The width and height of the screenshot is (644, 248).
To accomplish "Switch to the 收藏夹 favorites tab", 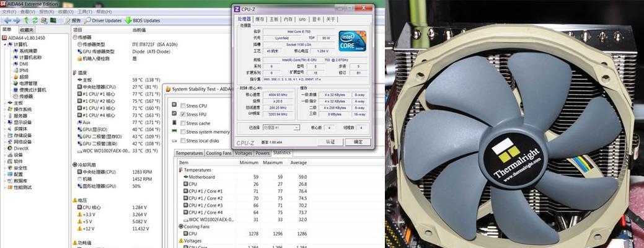I will 27,30.
